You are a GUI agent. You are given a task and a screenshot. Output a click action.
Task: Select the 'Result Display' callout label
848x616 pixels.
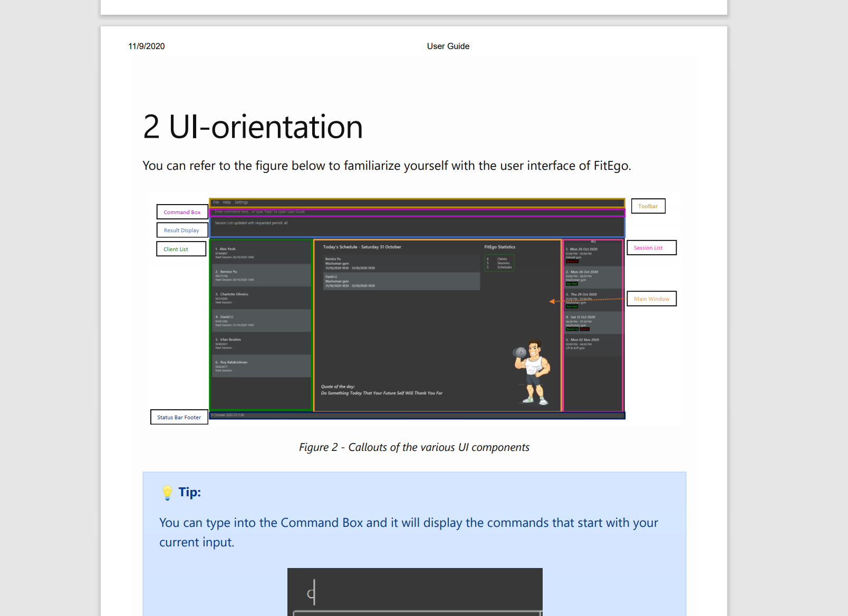[x=181, y=230]
